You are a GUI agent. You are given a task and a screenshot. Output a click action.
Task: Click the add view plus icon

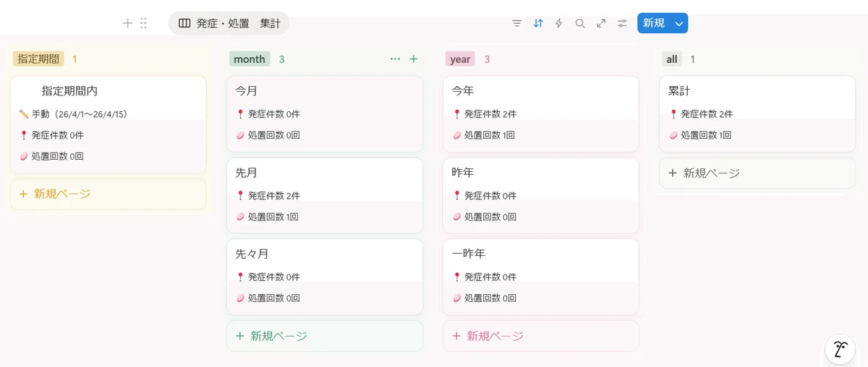[x=128, y=23]
